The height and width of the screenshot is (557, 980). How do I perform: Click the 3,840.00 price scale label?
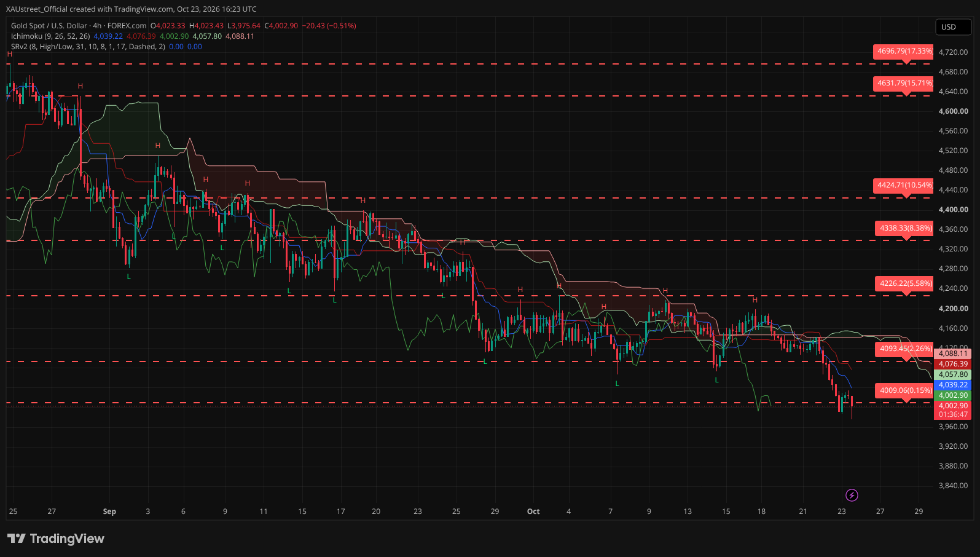point(954,486)
